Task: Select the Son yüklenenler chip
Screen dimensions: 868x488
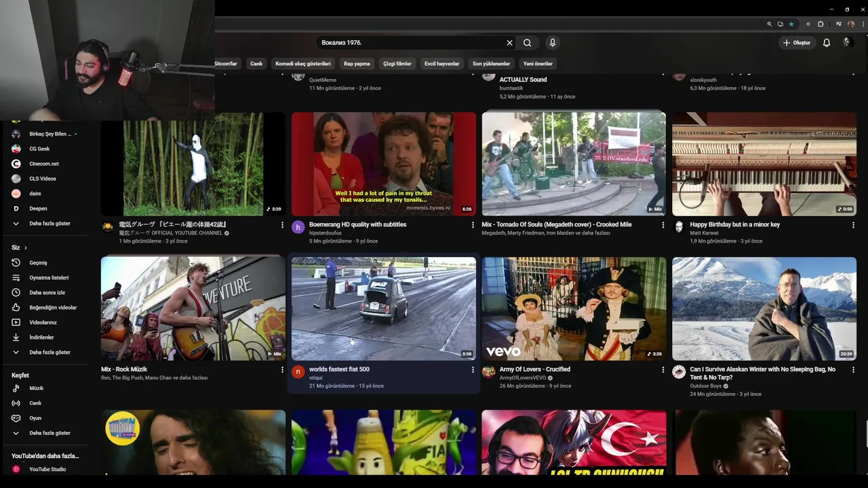Action: point(491,64)
